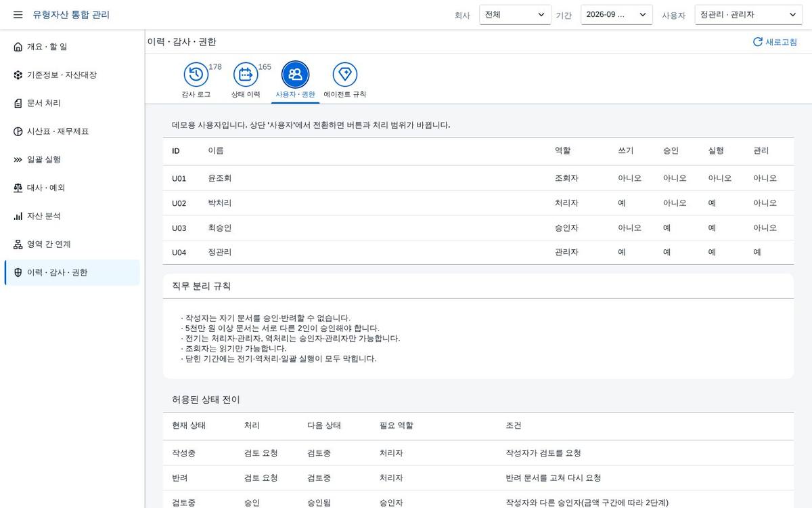Click the 165 count badge on 상태 이력

click(265, 67)
